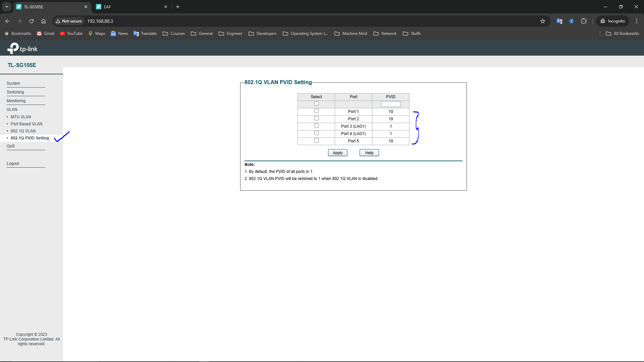Open the Chrome three-dot menu
This screenshot has width=644, height=362.
pyautogui.click(x=637, y=21)
